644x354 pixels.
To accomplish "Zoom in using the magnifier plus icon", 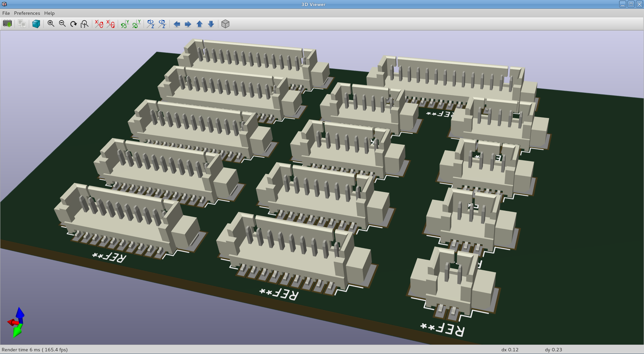I will click(51, 24).
